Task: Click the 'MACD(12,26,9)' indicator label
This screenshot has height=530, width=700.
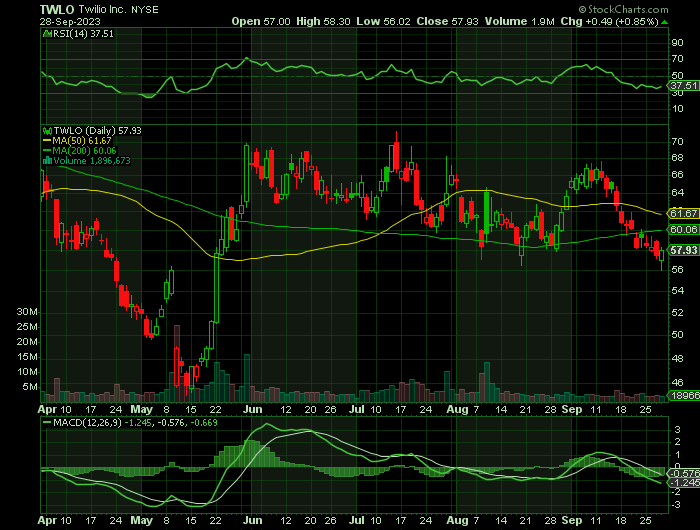Action: tap(87, 422)
